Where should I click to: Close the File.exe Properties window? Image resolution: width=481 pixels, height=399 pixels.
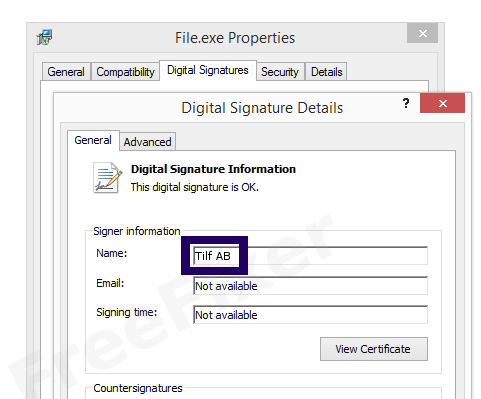coord(422,33)
